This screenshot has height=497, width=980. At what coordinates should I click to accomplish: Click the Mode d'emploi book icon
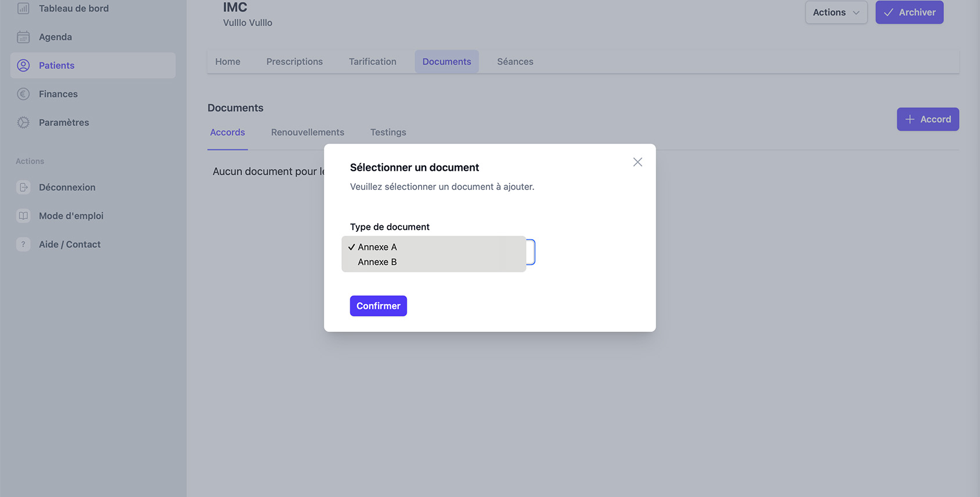[23, 216]
